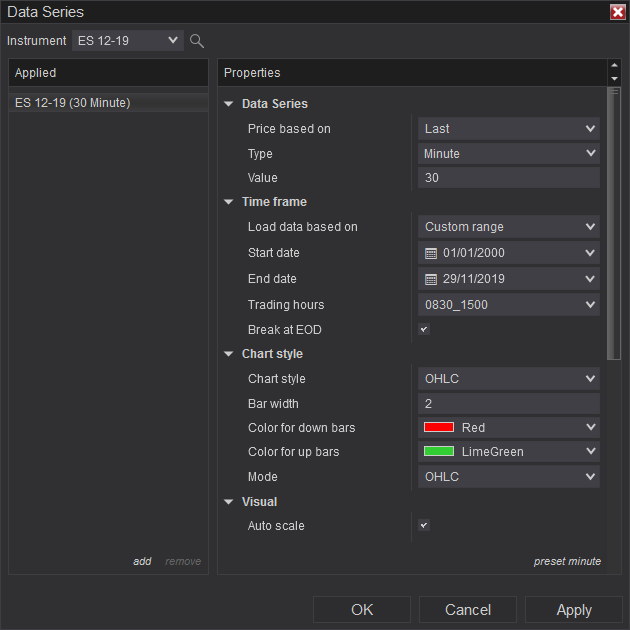
Task: Close the Data Series dialog window
Action: pyautogui.click(x=617, y=12)
